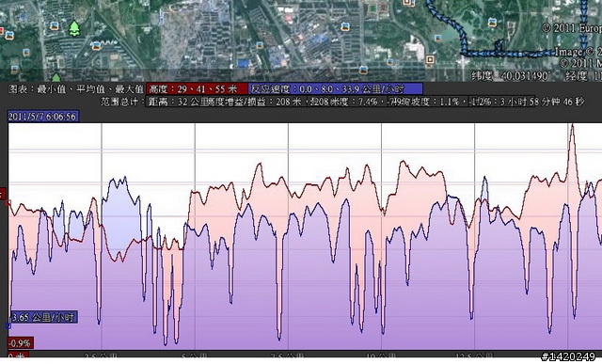The height and width of the screenshot is (364, 602).
Task: Click the green tree icon on the map
Action: click(74, 29)
